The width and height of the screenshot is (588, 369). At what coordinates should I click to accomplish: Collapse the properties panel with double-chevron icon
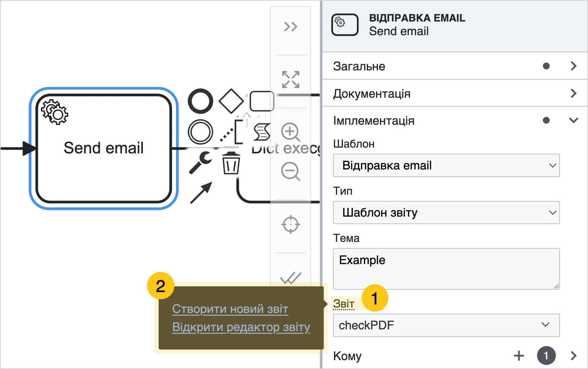(291, 27)
